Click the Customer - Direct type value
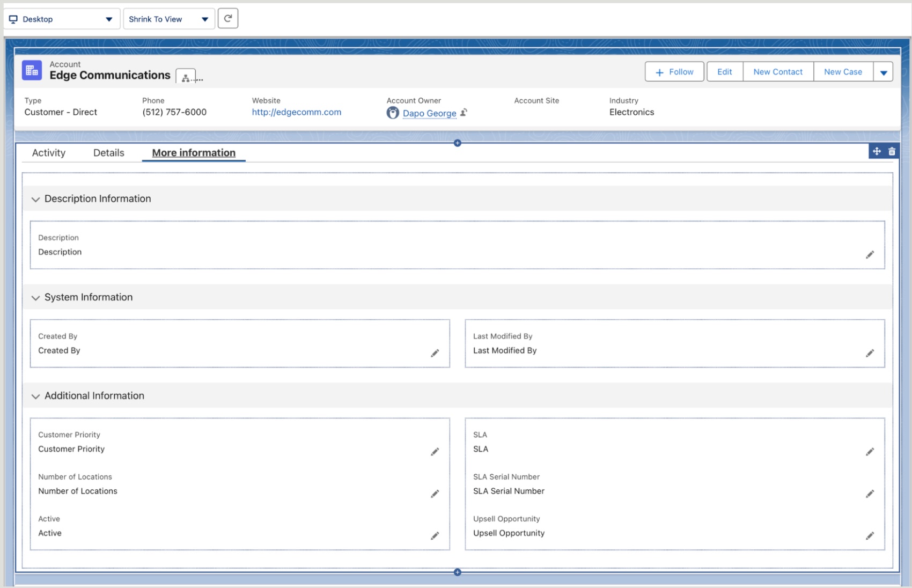The width and height of the screenshot is (912, 588). coord(61,112)
